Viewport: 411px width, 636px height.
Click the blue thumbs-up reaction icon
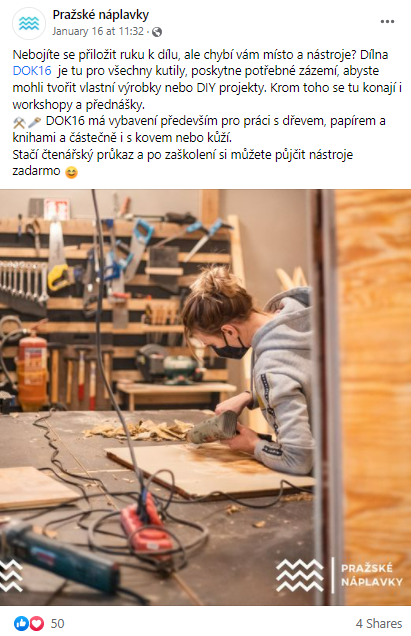21,623
